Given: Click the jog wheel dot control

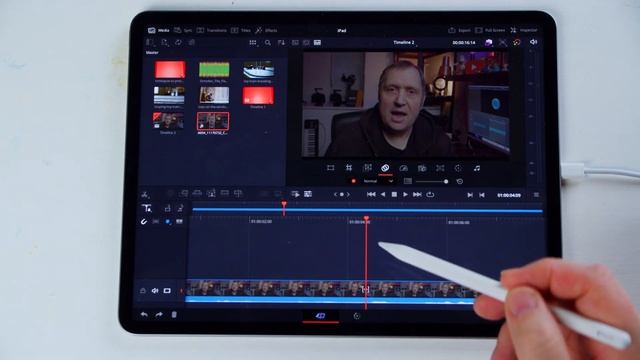Looking at the screenshot, I should click(342, 195).
